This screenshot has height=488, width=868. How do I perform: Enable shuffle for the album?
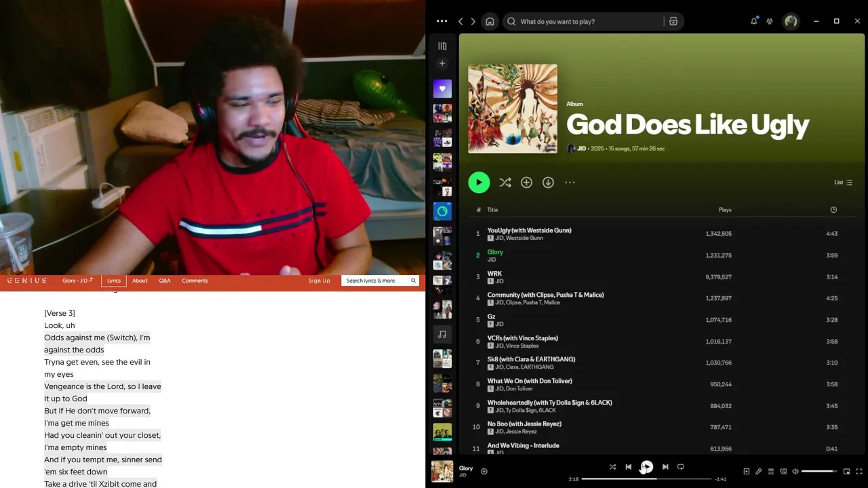pos(505,182)
